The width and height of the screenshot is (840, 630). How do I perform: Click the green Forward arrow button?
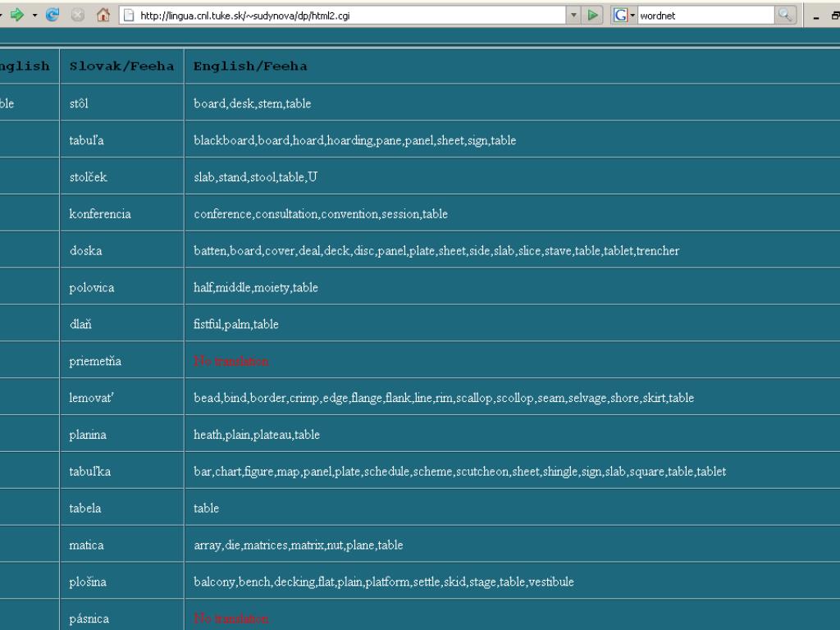(x=16, y=15)
